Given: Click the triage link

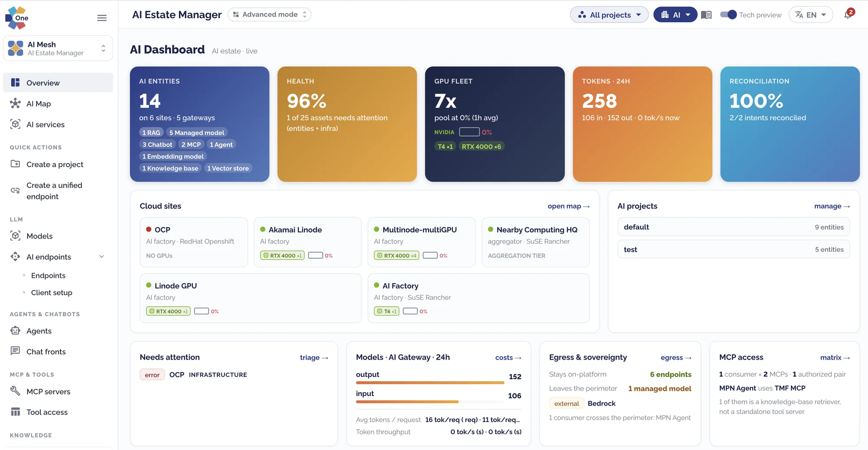Looking at the screenshot, I should [x=314, y=357].
